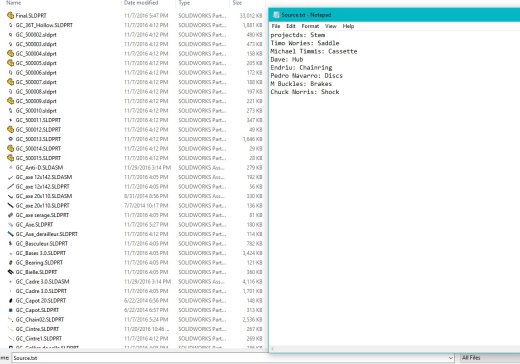Viewport: 520px width, 364px height.
Task: Open the Format menu in Notepad
Action: point(310,26)
